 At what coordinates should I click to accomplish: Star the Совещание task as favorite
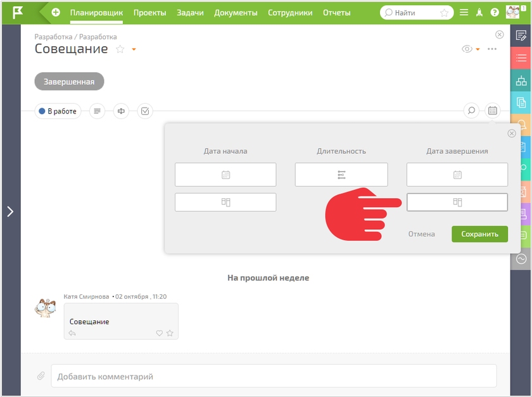click(120, 49)
